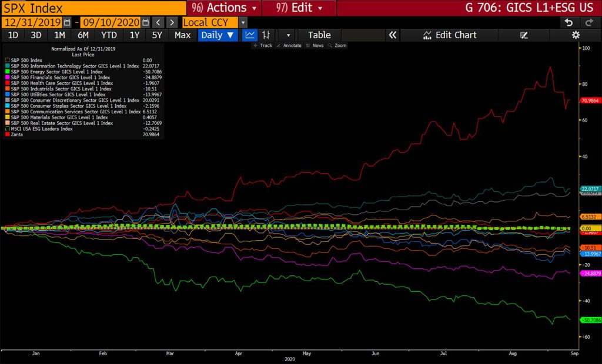Open the end date calendar picker
The image size is (602, 364).
tap(145, 22)
